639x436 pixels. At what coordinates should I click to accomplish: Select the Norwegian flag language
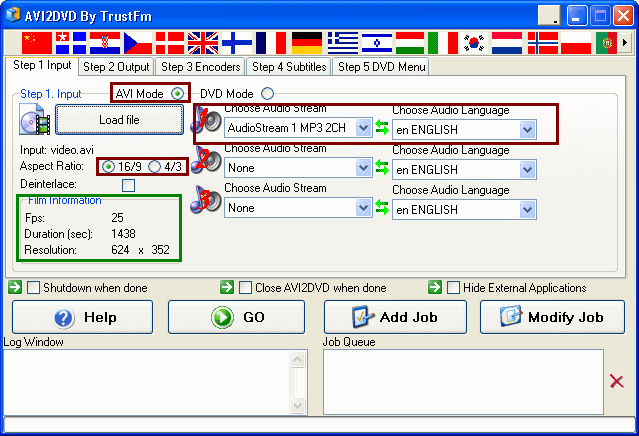click(x=543, y=43)
